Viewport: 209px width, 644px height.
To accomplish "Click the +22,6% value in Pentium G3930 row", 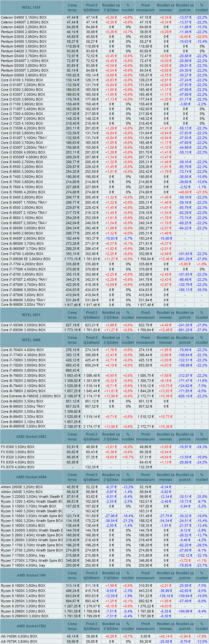I will 202,37.
